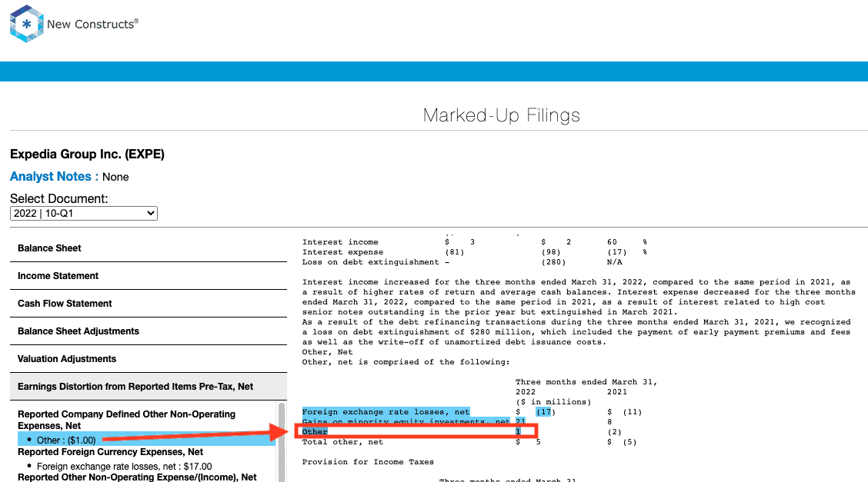Click the Total other, net row
Viewport: 868px width, 482px height.
pyautogui.click(x=469, y=442)
